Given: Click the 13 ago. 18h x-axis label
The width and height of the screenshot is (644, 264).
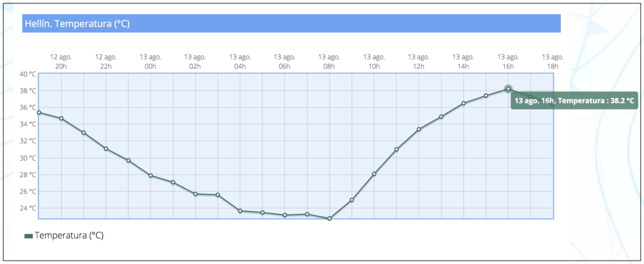Looking at the screenshot, I should 553,61.
